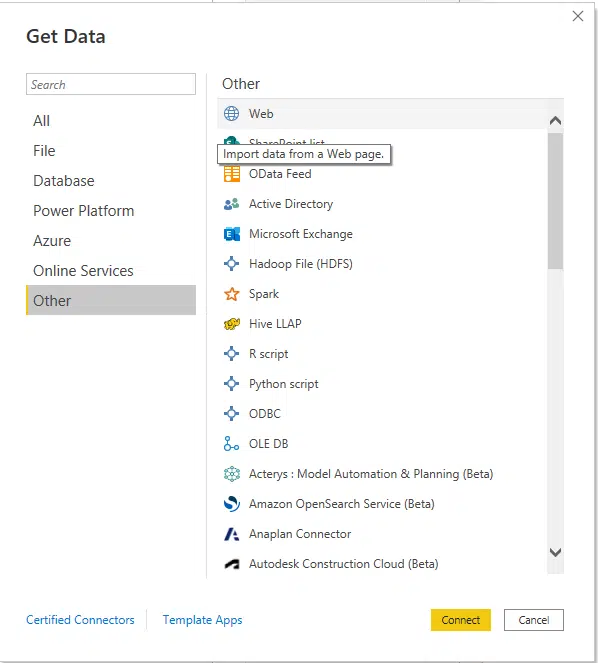Click the OData Feed orange table icon

point(231,174)
